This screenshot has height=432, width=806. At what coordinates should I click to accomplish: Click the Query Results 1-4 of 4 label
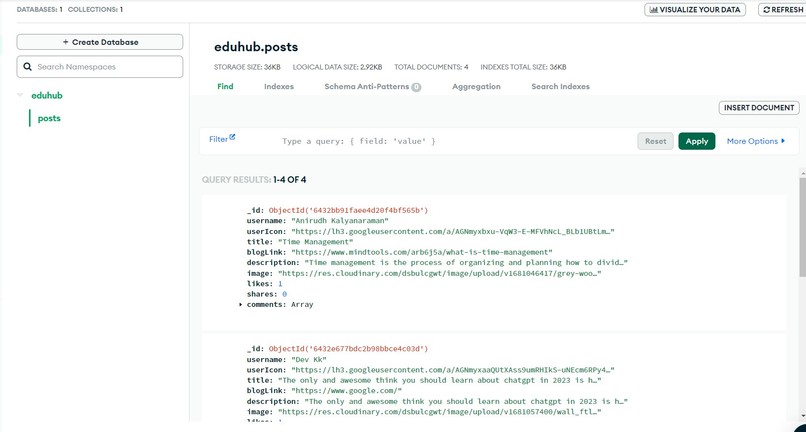coord(254,179)
